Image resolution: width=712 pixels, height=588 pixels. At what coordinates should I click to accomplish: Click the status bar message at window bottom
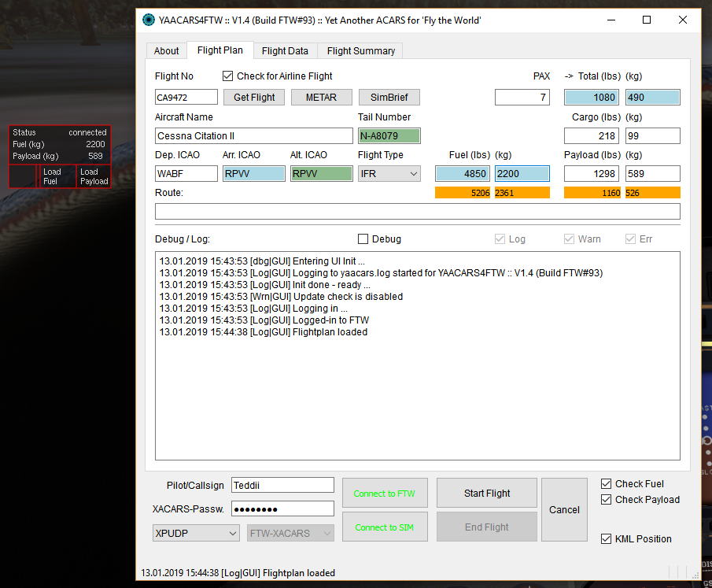tap(238, 573)
